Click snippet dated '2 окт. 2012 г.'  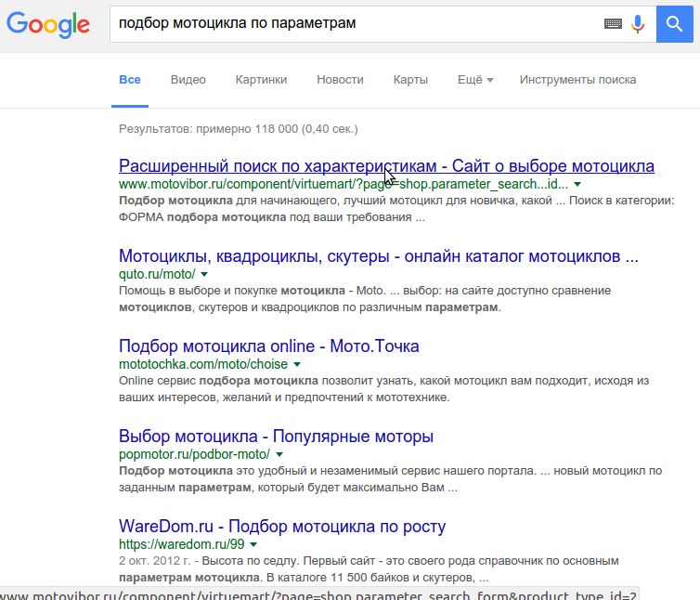(369, 569)
